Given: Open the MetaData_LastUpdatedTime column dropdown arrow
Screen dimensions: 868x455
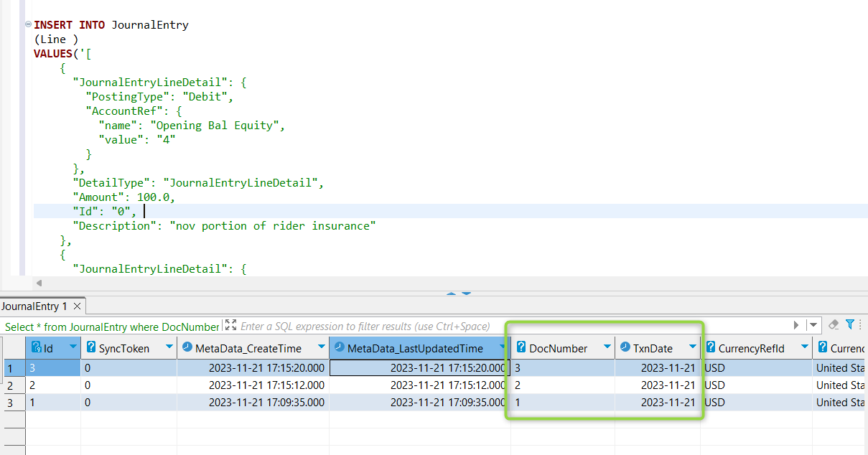Looking at the screenshot, I should click(502, 347).
